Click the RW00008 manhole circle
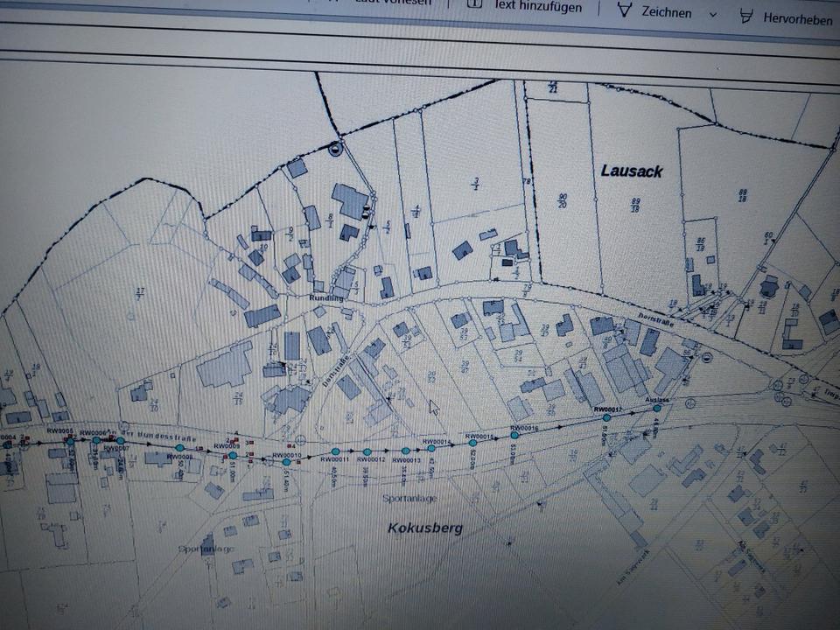 [x=179, y=448]
